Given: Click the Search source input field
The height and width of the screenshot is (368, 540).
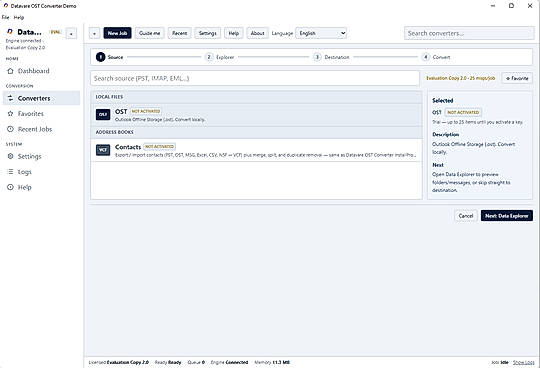Looking at the screenshot, I should (x=255, y=78).
